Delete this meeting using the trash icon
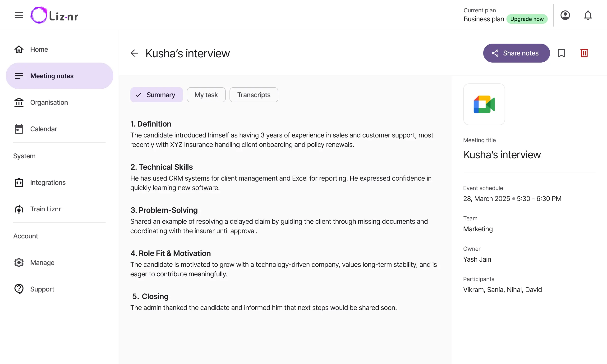Screen dimensions: 607x364 point(584,53)
